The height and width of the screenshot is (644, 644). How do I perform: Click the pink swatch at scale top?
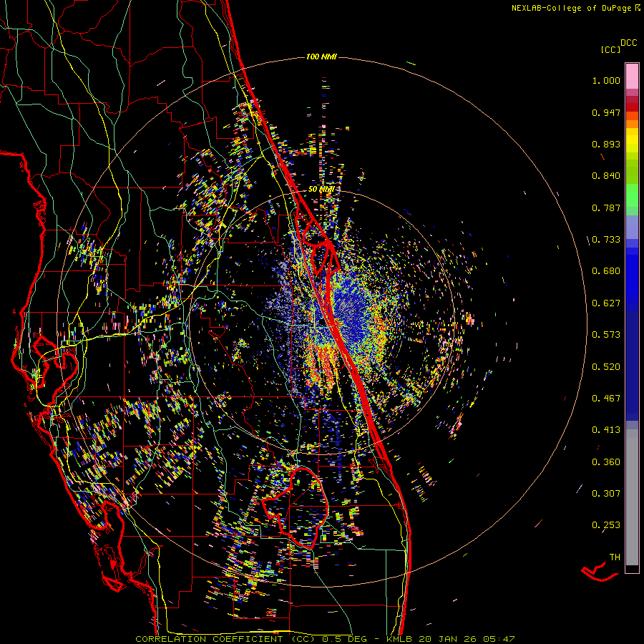click(632, 77)
